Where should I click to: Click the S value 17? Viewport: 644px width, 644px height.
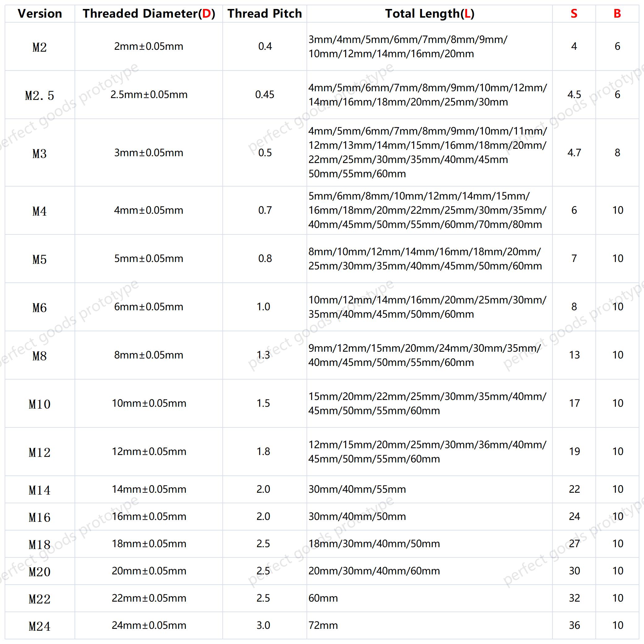[x=574, y=403]
